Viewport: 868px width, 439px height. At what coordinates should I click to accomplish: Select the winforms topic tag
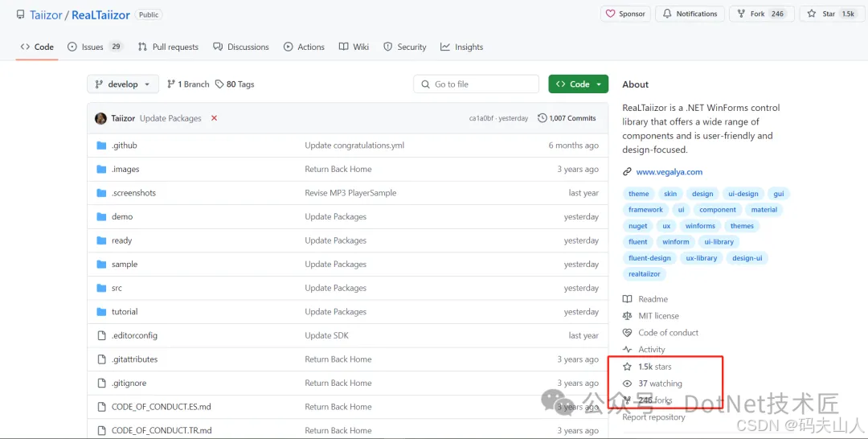pos(700,226)
